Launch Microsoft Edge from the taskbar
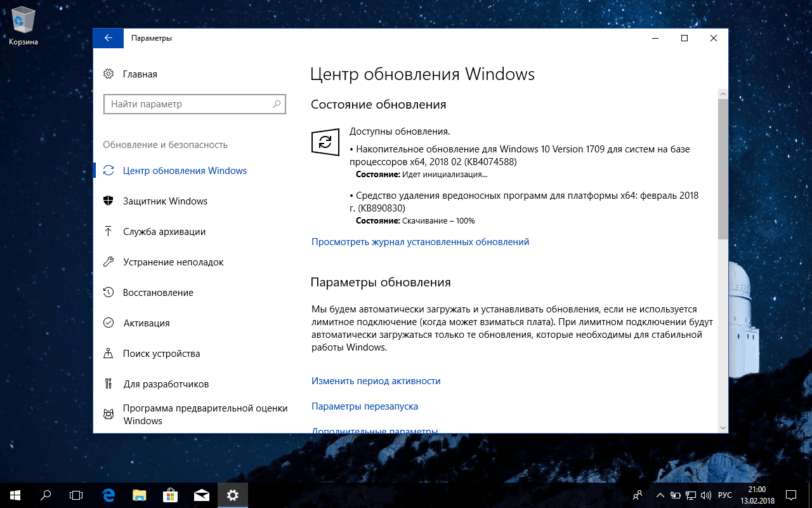This screenshot has height=508, width=812. (x=108, y=495)
